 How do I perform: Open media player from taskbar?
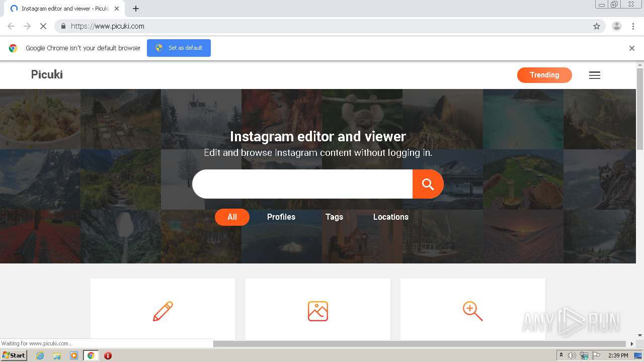point(74,355)
